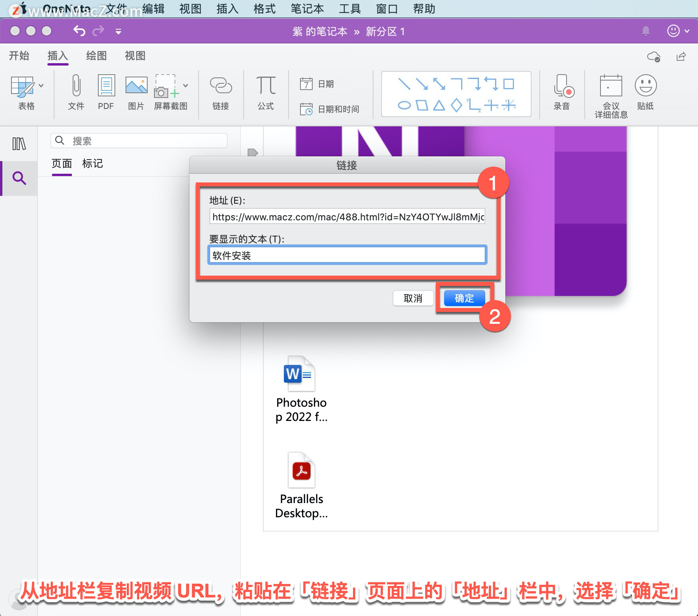The width and height of the screenshot is (698, 616).
Task: Open the feedback smiley menu
Action: coord(678,31)
